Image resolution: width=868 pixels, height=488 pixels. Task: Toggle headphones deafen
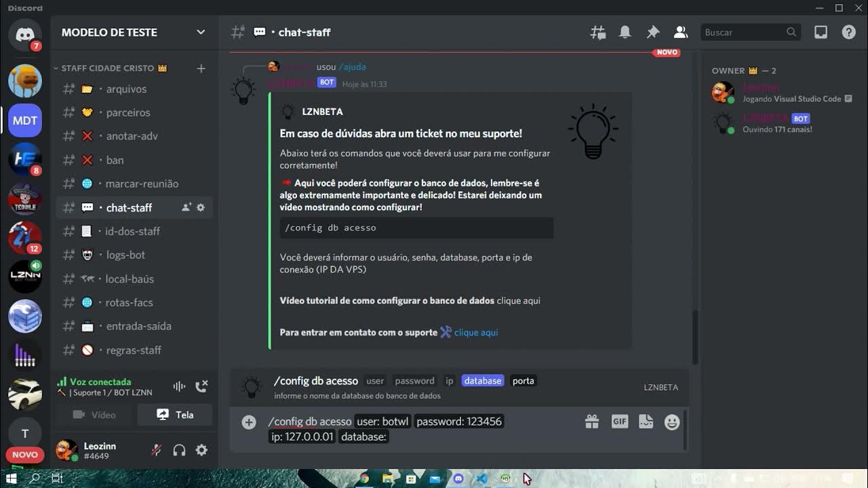point(179,450)
